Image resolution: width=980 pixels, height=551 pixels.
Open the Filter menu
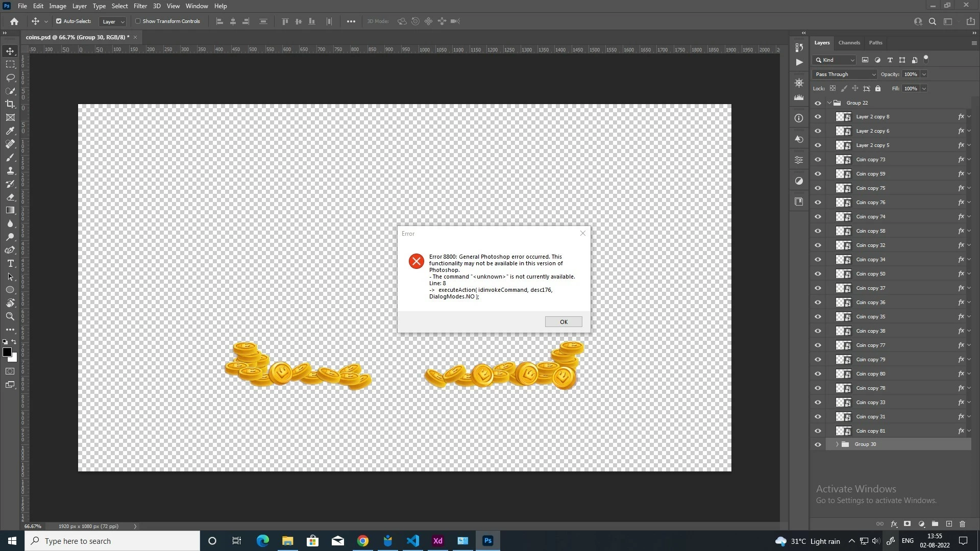click(x=140, y=6)
